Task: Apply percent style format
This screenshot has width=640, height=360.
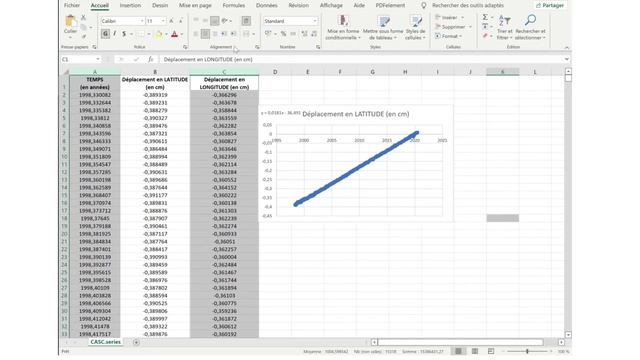Action: click(283, 34)
